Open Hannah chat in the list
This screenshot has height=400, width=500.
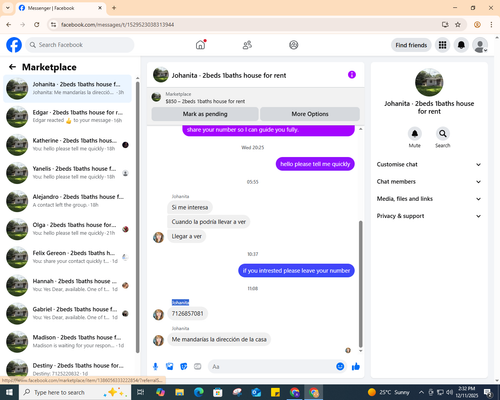[68, 285]
